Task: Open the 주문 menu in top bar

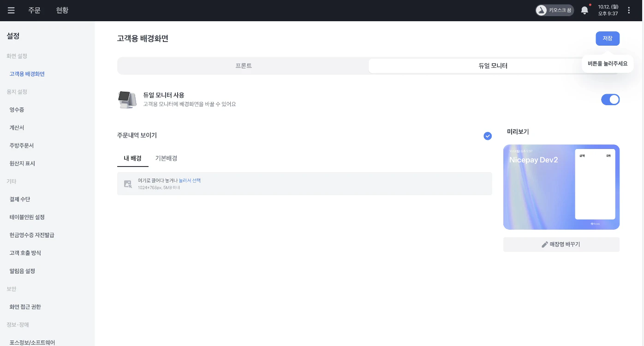Action: click(x=34, y=10)
